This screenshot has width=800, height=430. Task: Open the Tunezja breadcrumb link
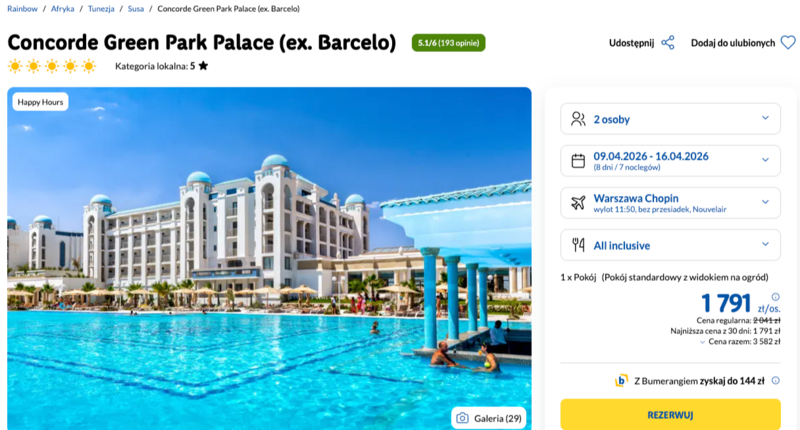(101, 8)
